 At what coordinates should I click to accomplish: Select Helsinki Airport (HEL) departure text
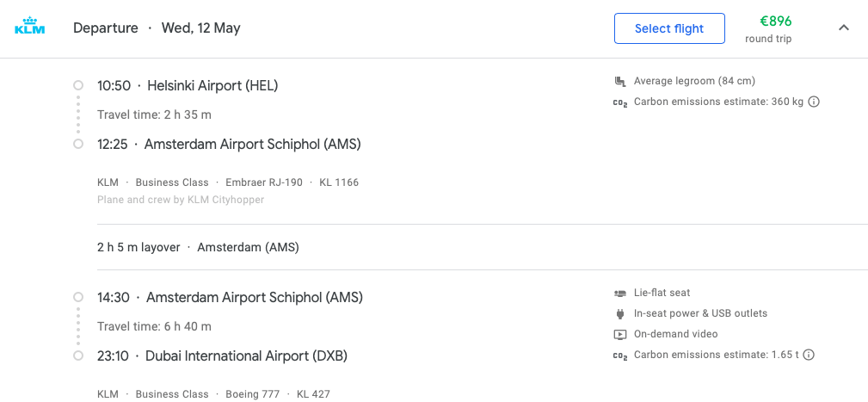(212, 86)
